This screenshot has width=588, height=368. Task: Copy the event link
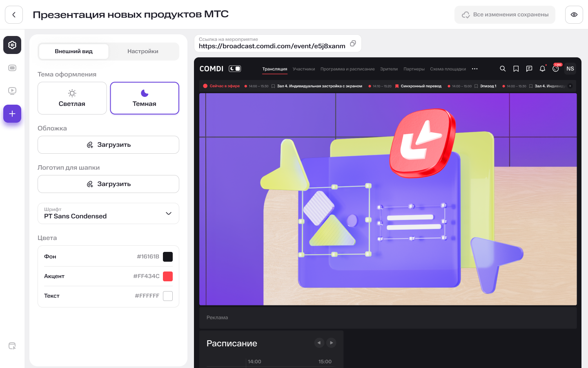(x=353, y=43)
